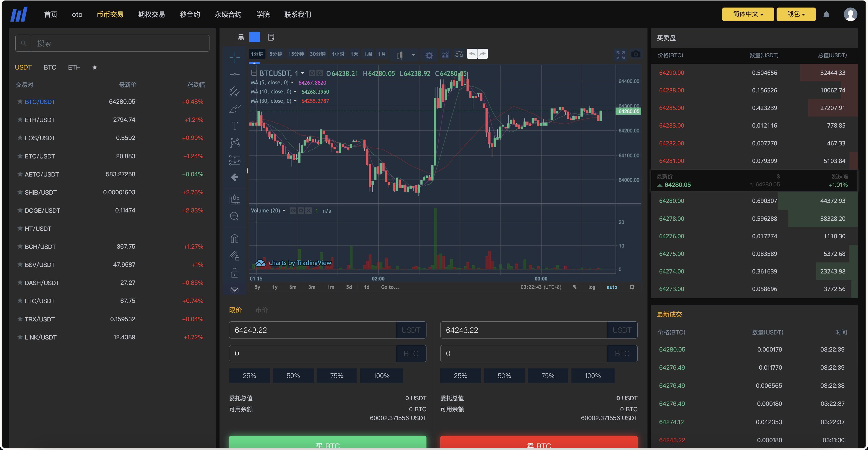Expand the Volume (20) indicator dropdown
The image size is (868, 450).
[x=284, y=210]
